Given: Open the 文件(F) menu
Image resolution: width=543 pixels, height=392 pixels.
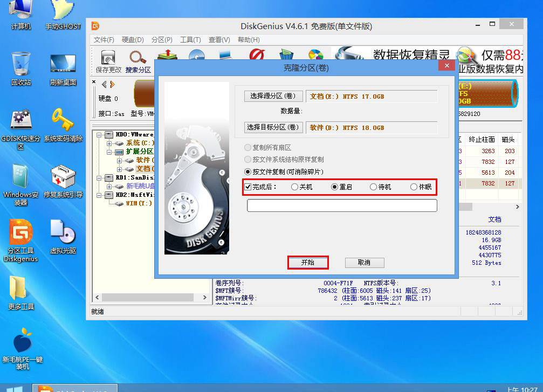Looking at the screenshot, I should pyautogui.click(x=104, y=40).
